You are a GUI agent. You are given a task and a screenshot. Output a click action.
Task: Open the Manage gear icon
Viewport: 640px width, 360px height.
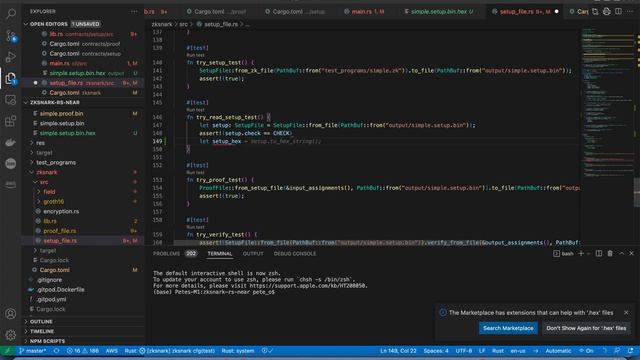click(x=11, y=335)
